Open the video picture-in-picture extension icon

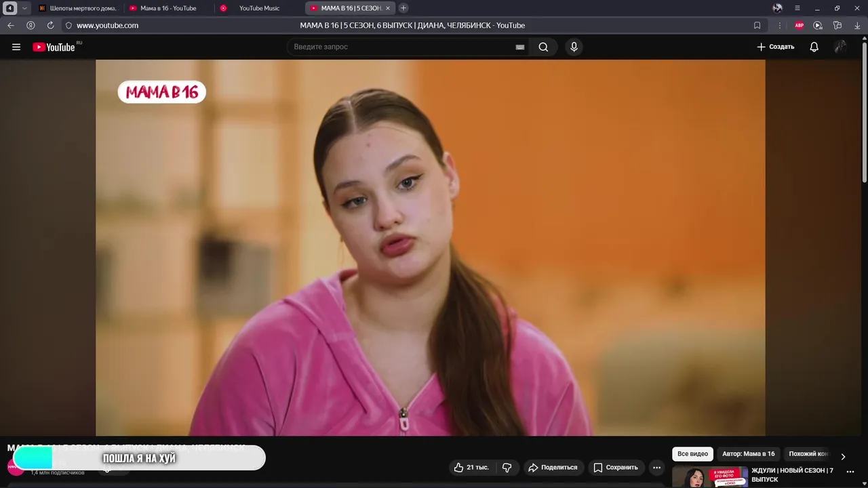tap(818, 25)
